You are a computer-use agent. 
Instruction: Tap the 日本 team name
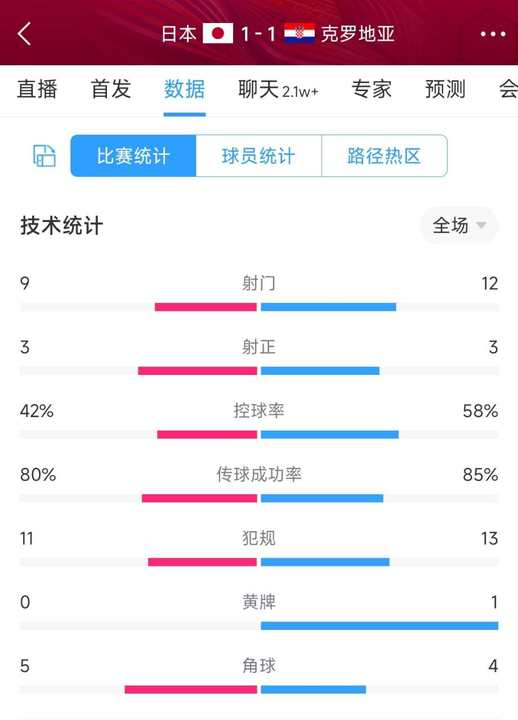[179, 34]
